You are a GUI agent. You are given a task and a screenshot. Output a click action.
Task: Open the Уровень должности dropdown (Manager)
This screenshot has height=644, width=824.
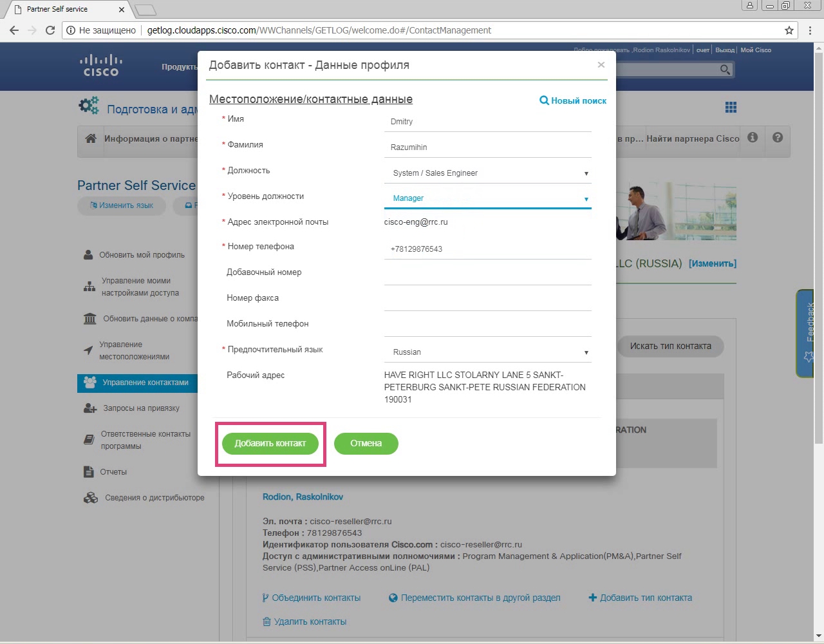[x=488, y=198]
